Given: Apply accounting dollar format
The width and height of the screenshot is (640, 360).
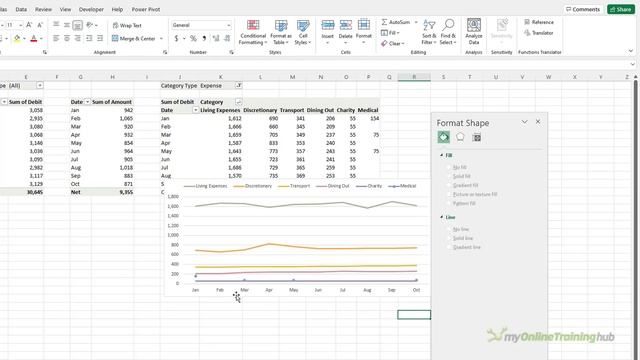Looking at the screenshot, I should pos(176,38).
